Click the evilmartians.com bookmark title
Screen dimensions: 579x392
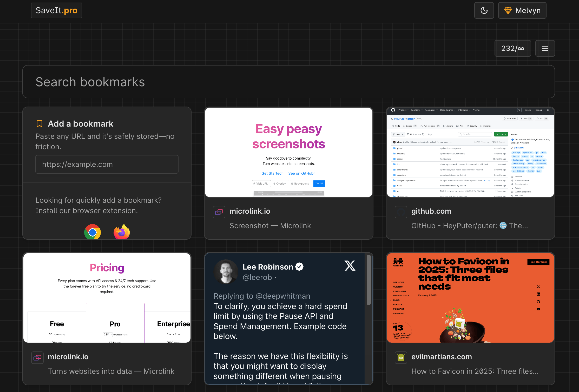(x=442, y=357)
